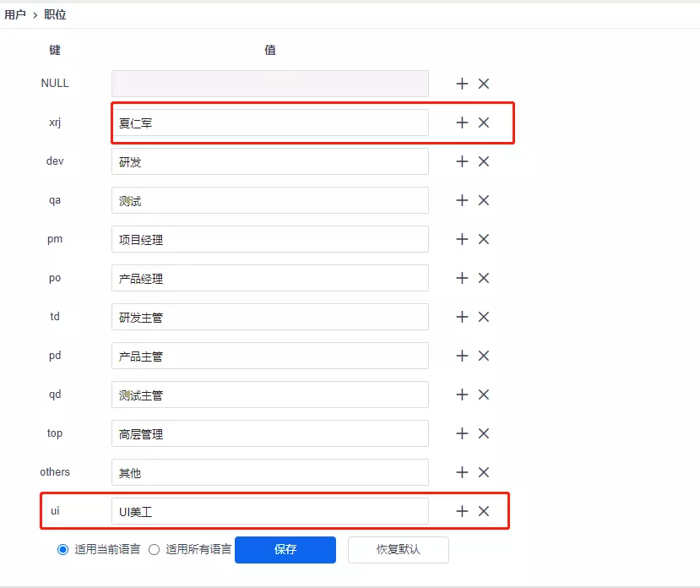Edit the 夏仁军 value field
The image size is (700, 588).
[x=270, y=122]
